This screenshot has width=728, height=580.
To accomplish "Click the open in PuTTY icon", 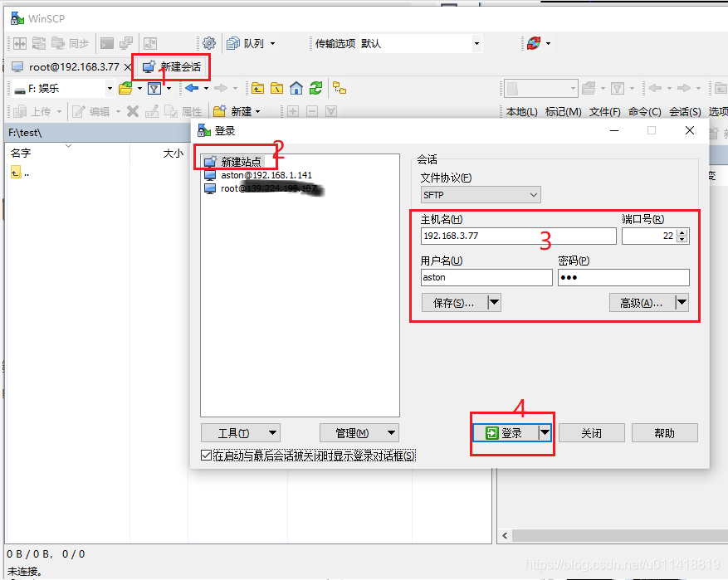I will (x=126, y=44).
